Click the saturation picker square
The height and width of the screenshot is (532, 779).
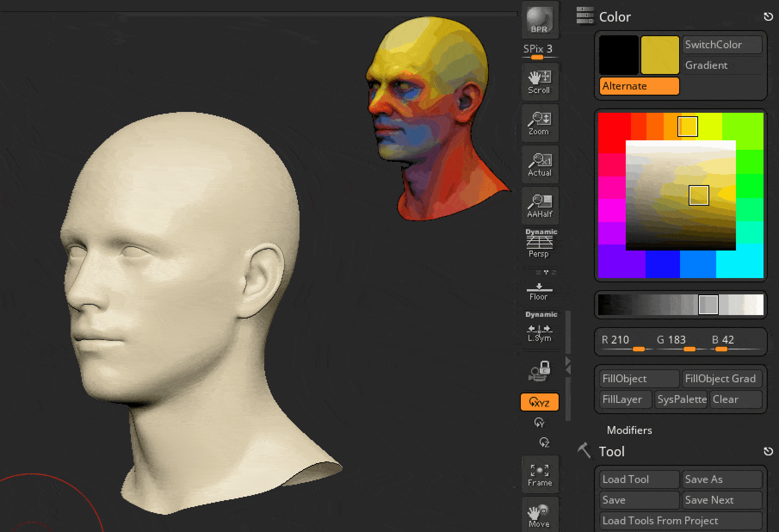tap(699, 195)
